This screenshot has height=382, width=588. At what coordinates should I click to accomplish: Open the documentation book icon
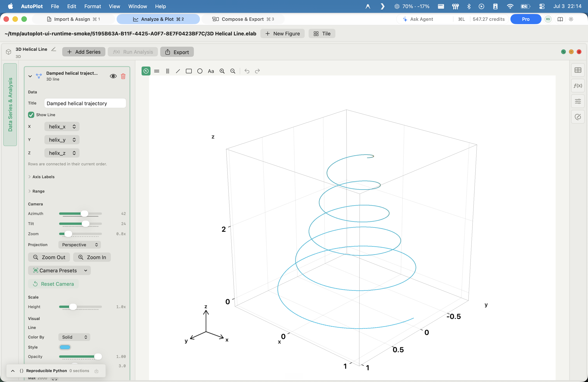point(560,19)
